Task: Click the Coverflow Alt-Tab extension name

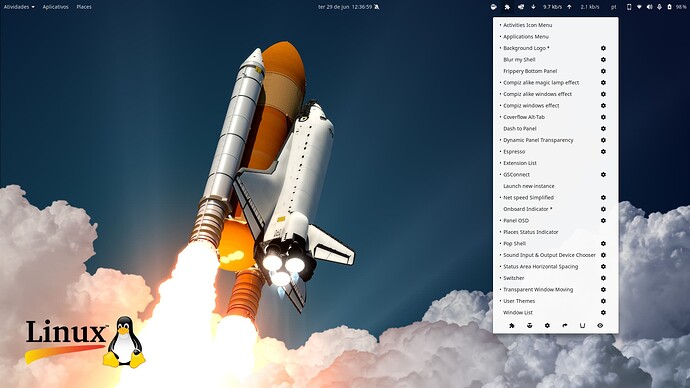Action: (524, 117)
